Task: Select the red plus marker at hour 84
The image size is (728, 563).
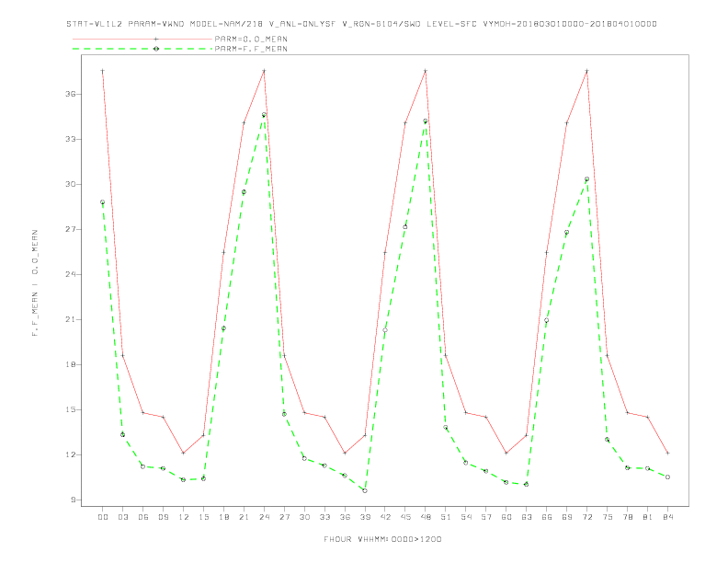Action: point(667,453)
